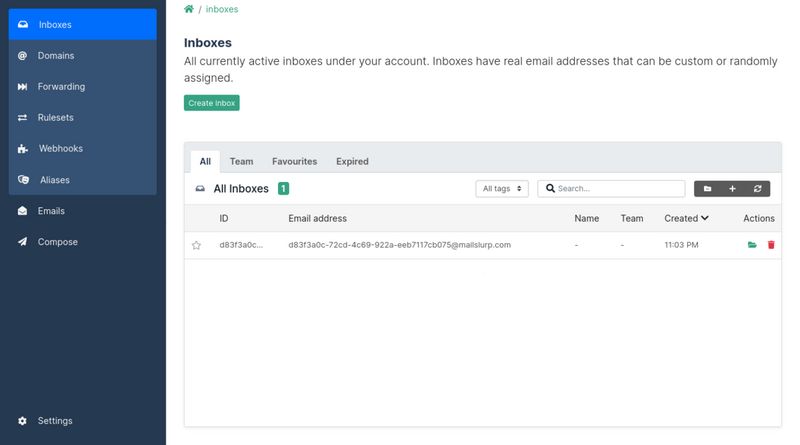
Task: Open Webhooks from the sidebar
Action: click(x=60, y=149)
